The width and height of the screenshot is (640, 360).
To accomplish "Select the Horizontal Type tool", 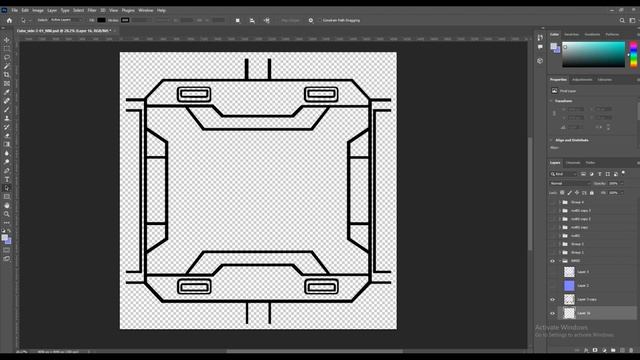I will 7,179.
